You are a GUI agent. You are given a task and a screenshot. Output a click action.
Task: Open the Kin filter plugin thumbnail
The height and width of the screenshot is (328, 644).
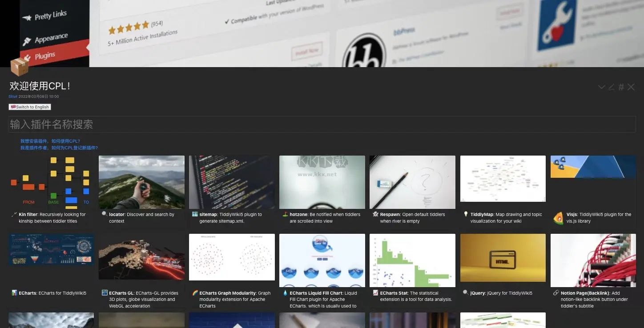point(51,182)
